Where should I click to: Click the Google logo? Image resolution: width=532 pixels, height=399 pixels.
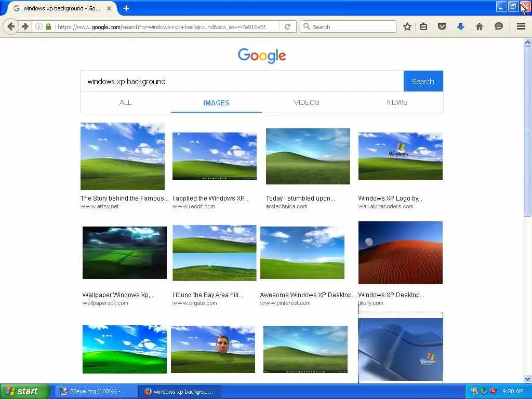[x=262, y=56]
